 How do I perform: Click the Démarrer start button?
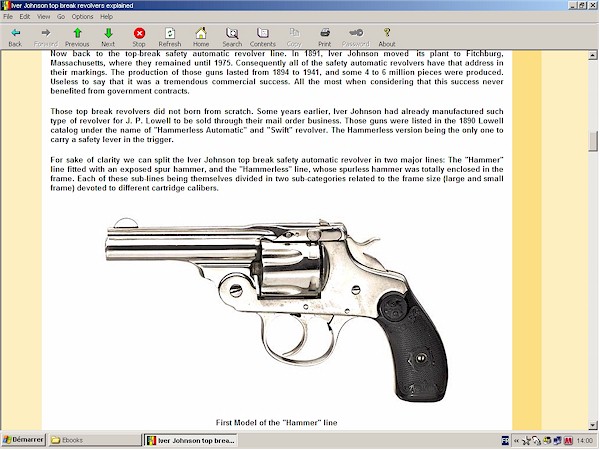(23, 440)
